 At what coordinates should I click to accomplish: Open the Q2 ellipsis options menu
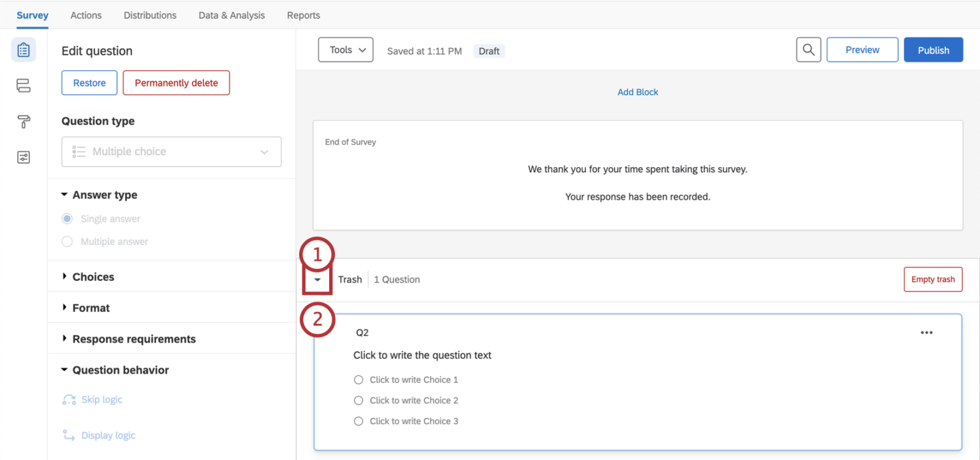pos(926,331)
